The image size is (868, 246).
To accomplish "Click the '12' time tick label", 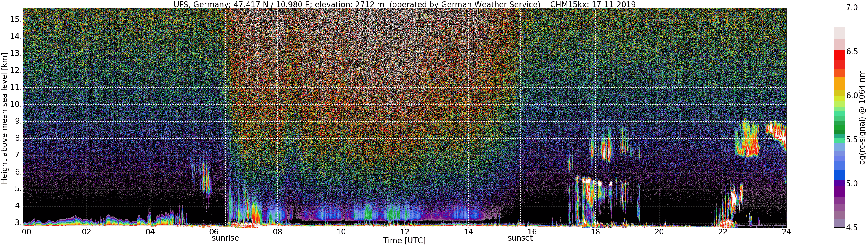I will (x=405, y=232).
